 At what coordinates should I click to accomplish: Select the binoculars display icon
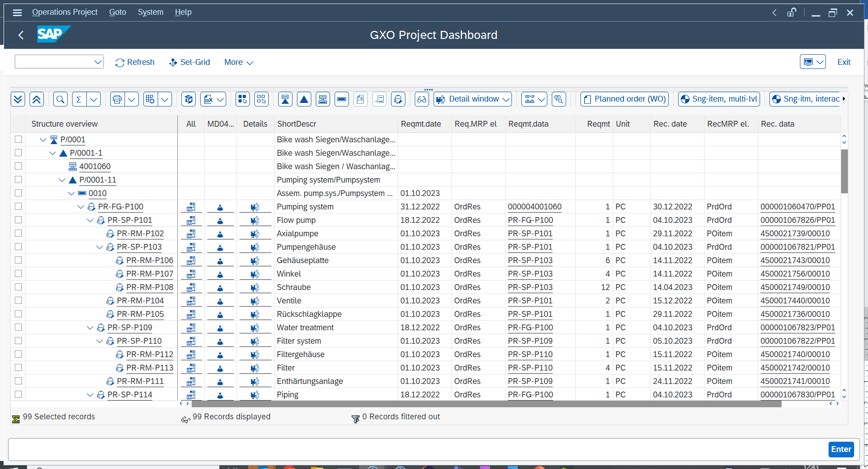click(421, 99)
